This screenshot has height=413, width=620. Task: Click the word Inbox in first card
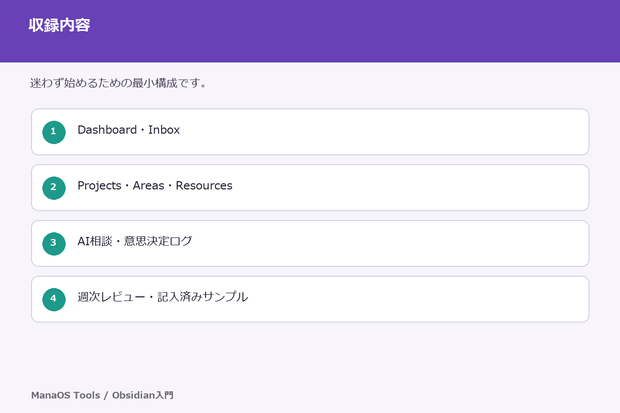[x=164, y=130]
